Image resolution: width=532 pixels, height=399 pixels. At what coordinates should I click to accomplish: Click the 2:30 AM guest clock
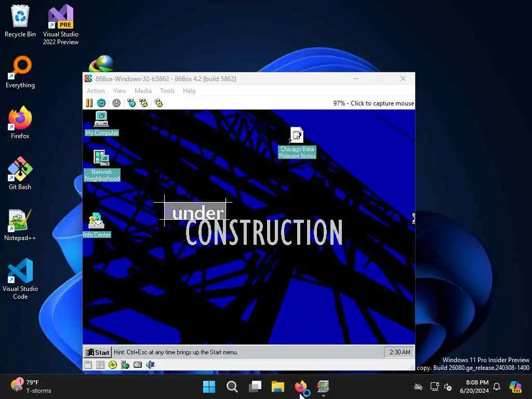[x=400, y=352]
